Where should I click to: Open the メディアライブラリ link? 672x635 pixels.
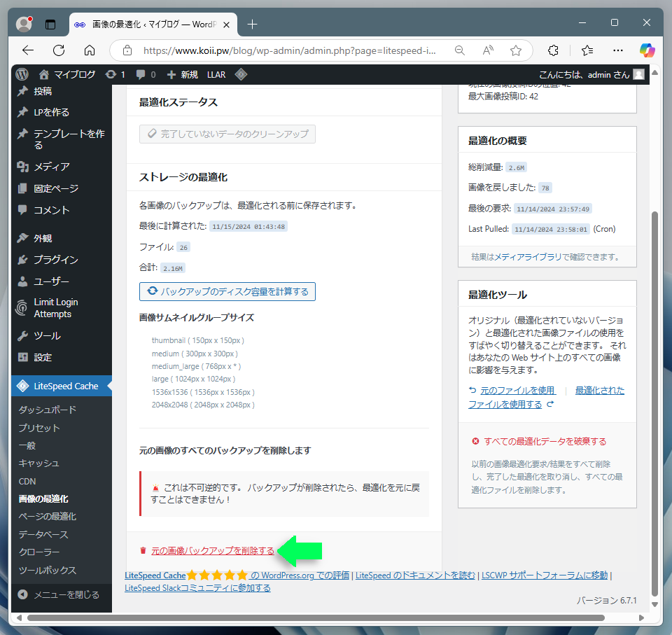(x=528, y=257)
